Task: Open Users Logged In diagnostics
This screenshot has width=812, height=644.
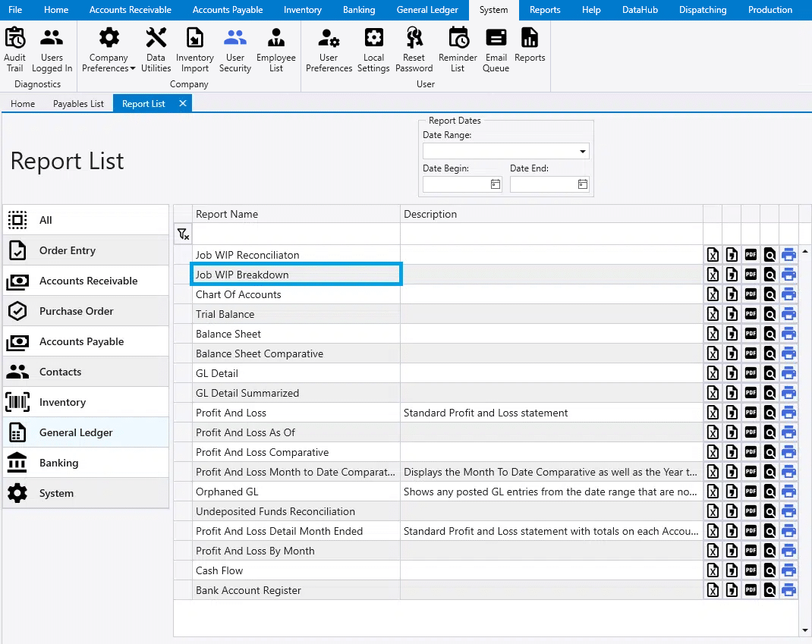Action: (52, 50)
